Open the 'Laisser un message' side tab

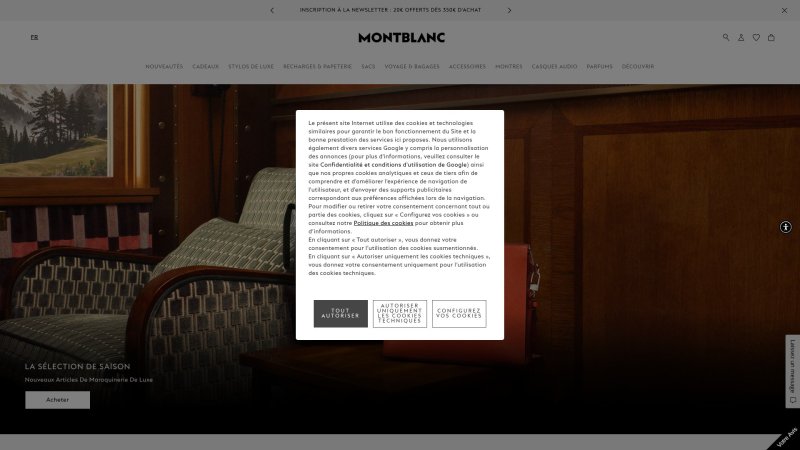[x=792, y=371]
